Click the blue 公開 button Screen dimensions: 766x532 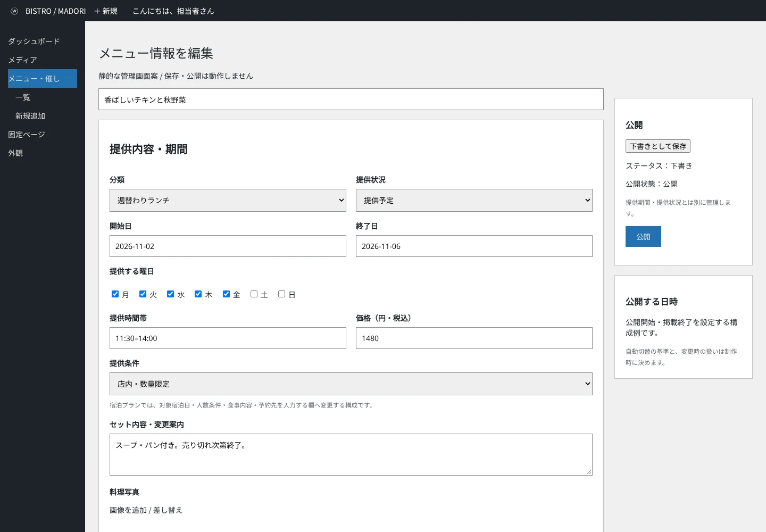(643, 237)
